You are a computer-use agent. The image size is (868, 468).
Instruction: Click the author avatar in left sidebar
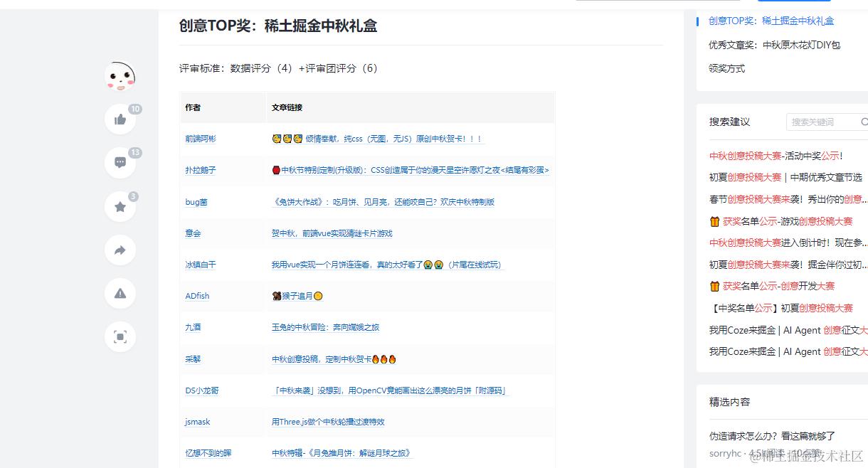click(120, 76)
